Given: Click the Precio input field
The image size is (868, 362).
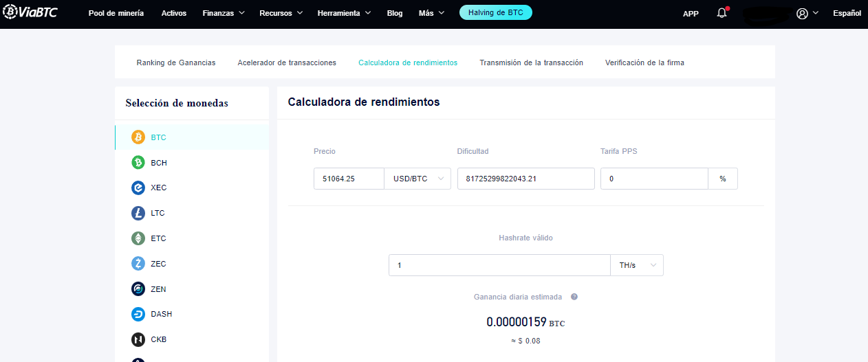Looking at the screenshot, I should click(x=349, y=179).
